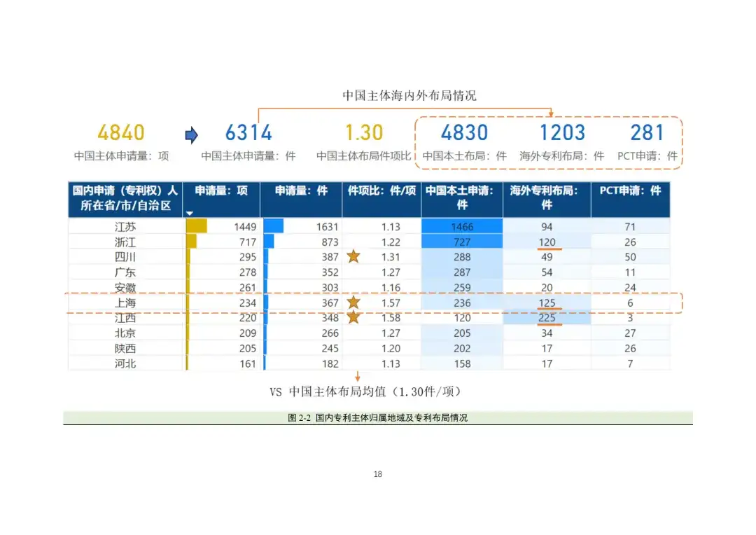Select the large number 4840
756x535 pixels.
121,132
